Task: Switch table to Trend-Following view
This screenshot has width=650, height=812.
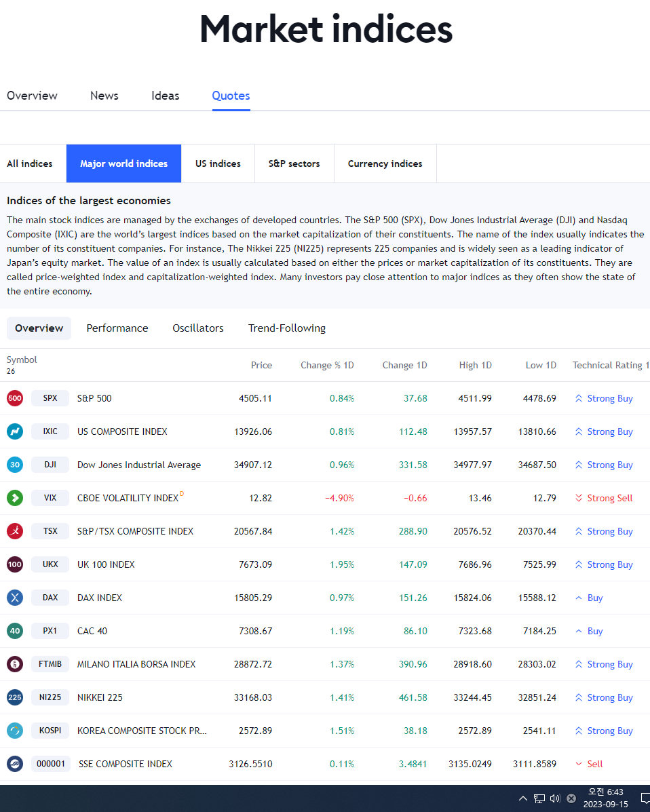Action: click(x=287, y=328)
